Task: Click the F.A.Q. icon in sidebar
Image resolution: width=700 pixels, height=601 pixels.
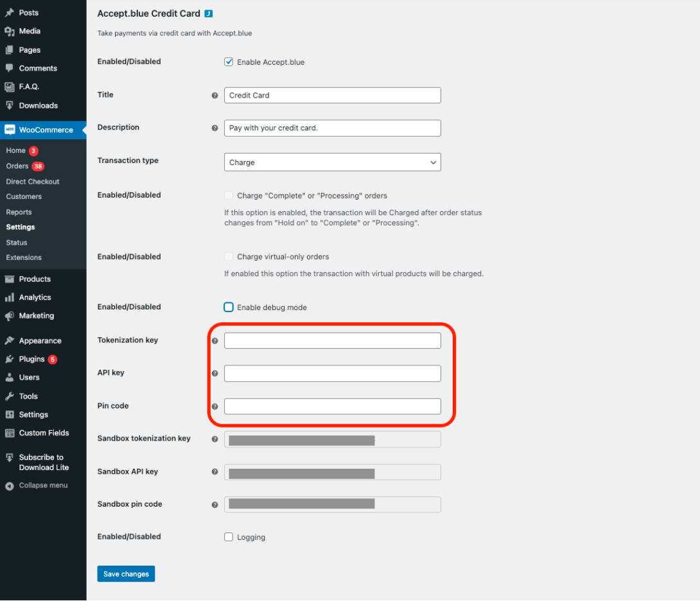Action: [10, 87]
